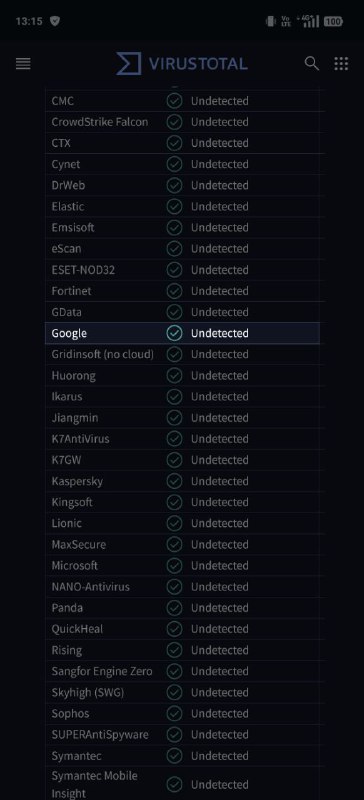Screen dimensions: 364x800
Task: Tap the checkmark icon next to Google
Action: pyautogui.click(x=175, y=333)
